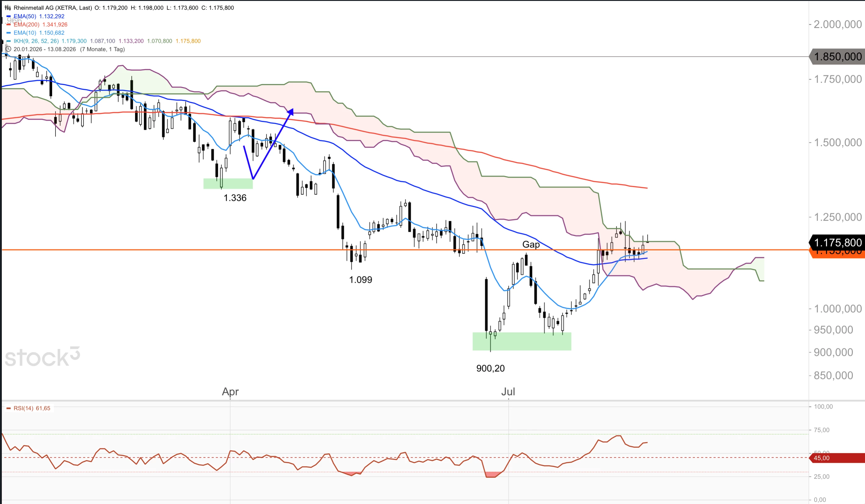Select the EMA(10) legend label
The image size is (865, 504).
tap(25, 33)
